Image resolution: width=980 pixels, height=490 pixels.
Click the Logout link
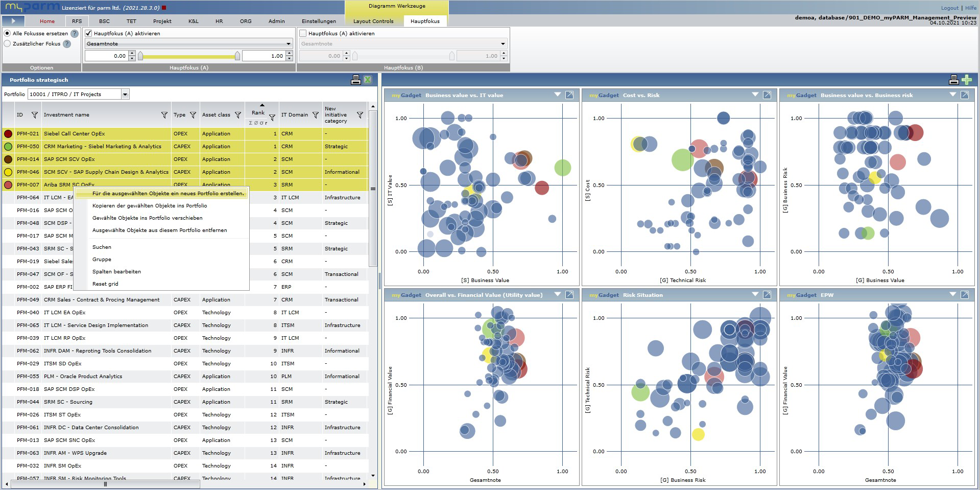(x=950, y=8)
